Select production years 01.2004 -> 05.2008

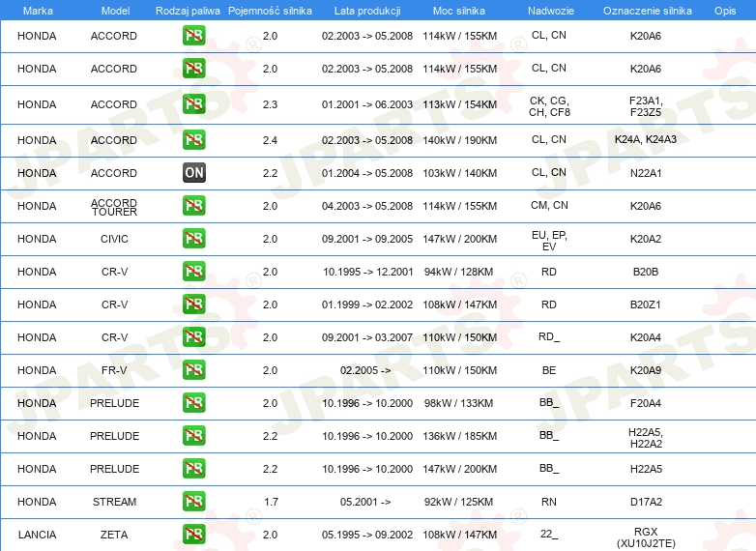367,173
